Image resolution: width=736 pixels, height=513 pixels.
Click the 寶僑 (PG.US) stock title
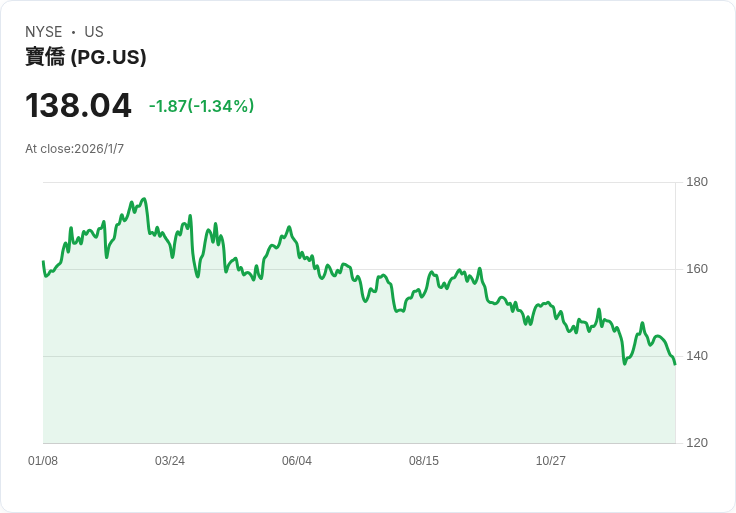click(x=86, y=57)
